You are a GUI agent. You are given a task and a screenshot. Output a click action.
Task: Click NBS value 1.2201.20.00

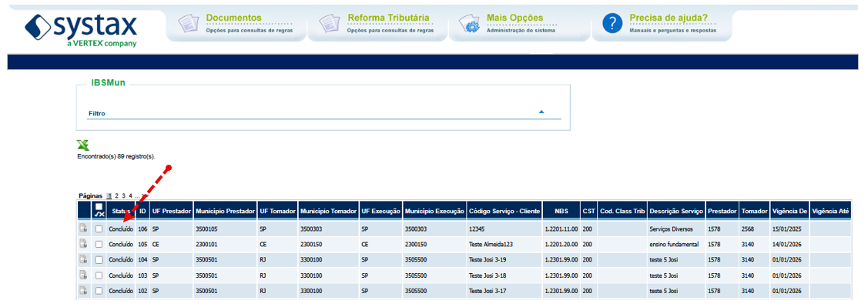coord(561,244)
